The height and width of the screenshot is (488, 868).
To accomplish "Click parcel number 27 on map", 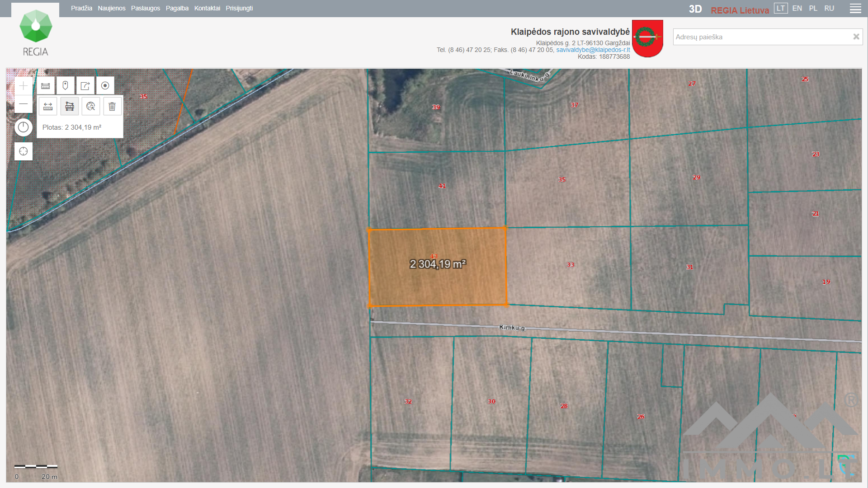I will point(692,84).
